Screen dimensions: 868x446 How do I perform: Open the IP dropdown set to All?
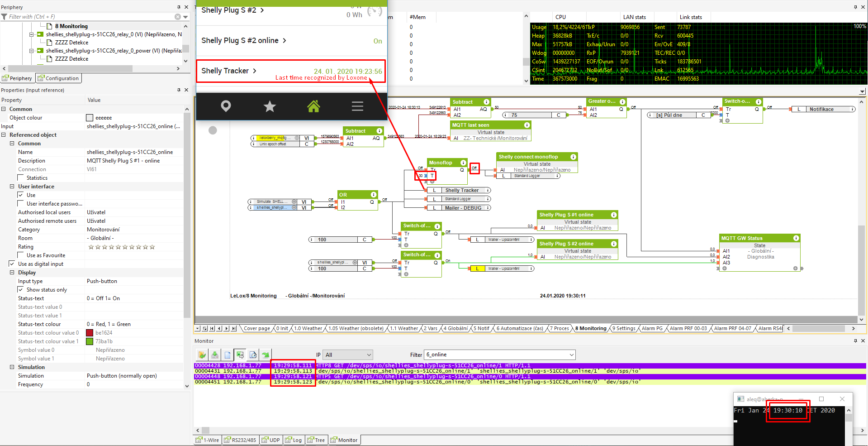(x=348, y=355)
